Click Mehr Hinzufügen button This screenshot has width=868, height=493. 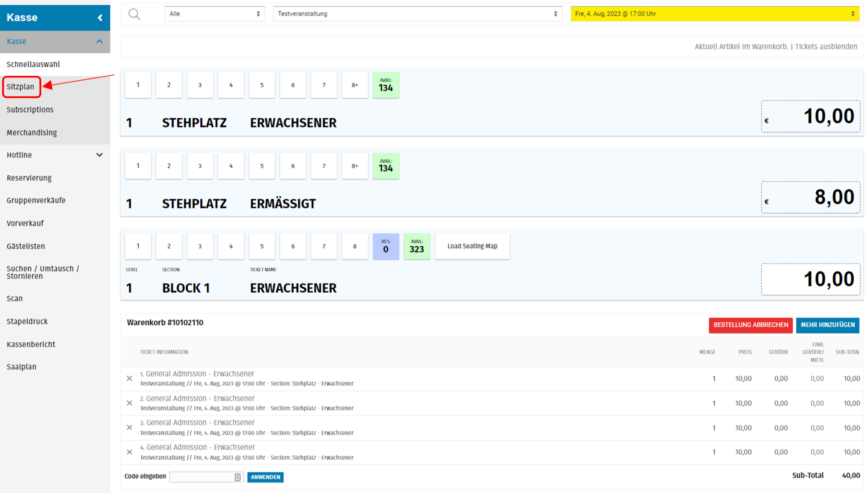(x=827, y=325)
